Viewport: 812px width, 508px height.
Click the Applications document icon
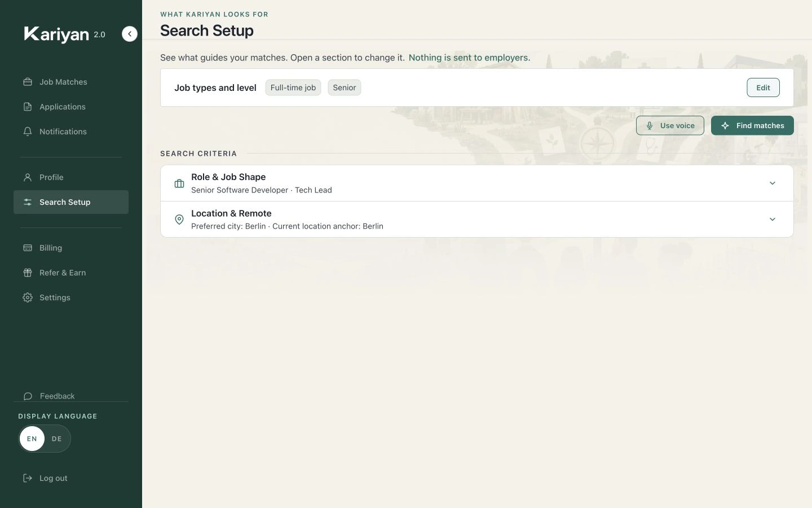[x=28, y=107]
